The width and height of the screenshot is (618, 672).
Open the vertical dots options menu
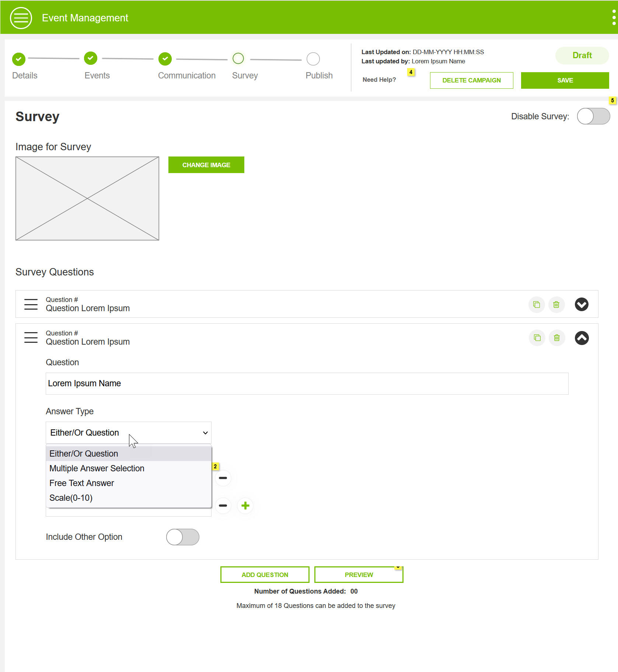coord(614,18)
